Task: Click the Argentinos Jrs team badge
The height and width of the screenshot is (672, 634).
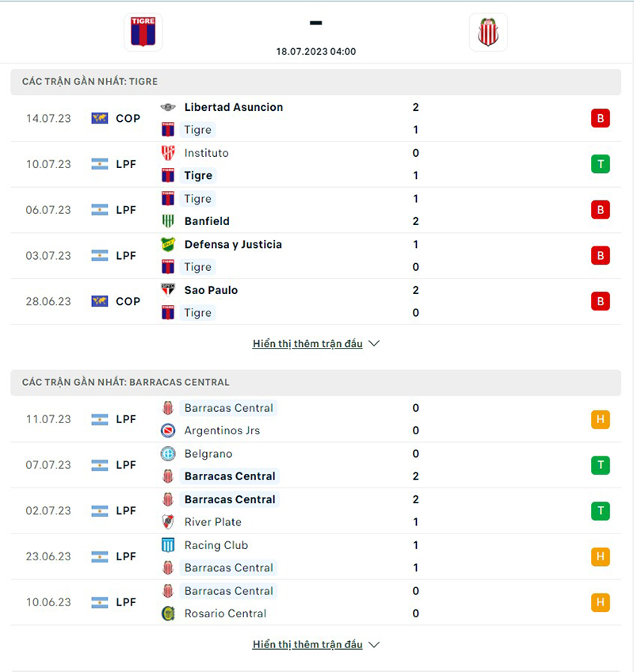Action: pos(168,430)
